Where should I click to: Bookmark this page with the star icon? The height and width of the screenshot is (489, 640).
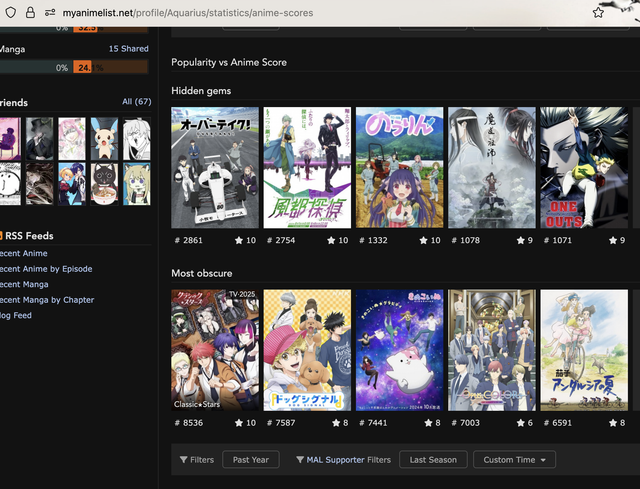point(598,13)
